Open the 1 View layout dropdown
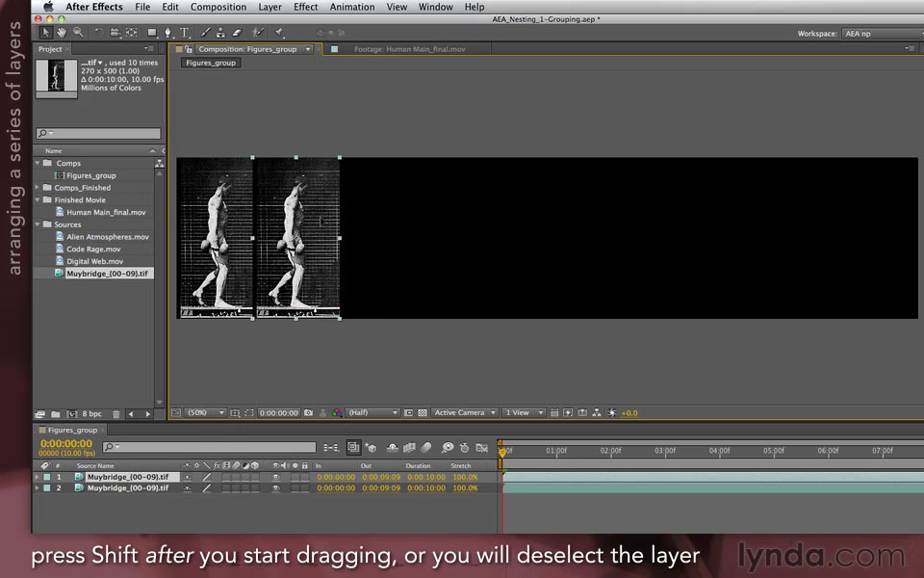The width and height of the screenshot is (924, 578). (524, 413)
